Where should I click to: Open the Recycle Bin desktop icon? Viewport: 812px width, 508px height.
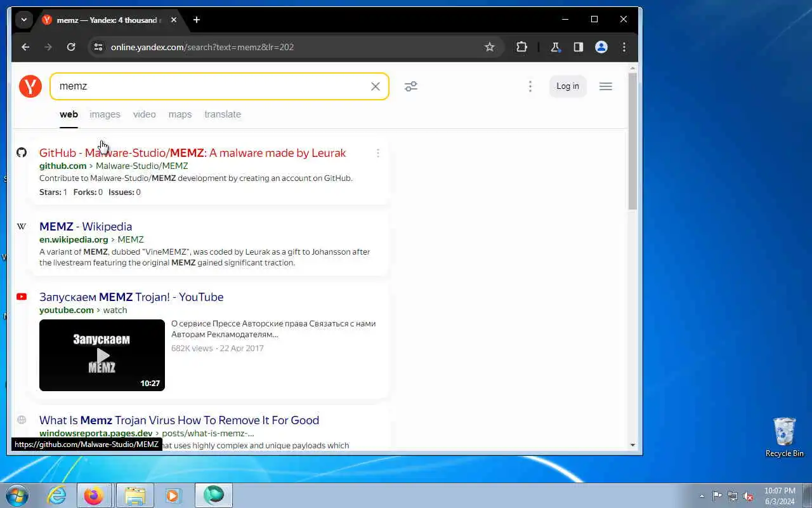tap(785, 438)
